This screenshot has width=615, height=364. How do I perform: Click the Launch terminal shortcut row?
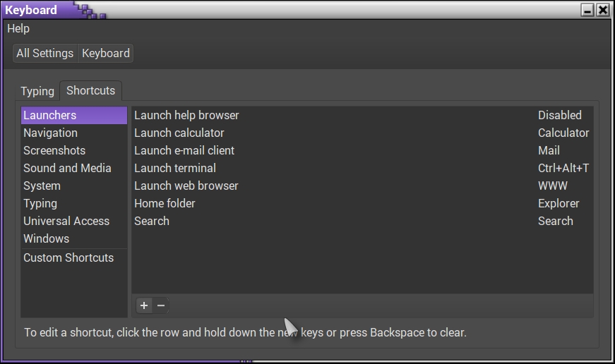tap(361, 168)
